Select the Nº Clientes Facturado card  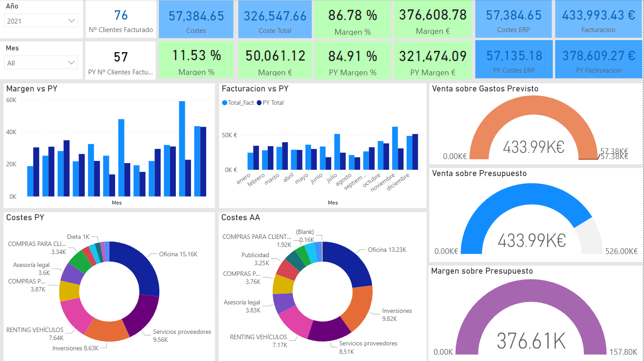[x=120, y=19]
